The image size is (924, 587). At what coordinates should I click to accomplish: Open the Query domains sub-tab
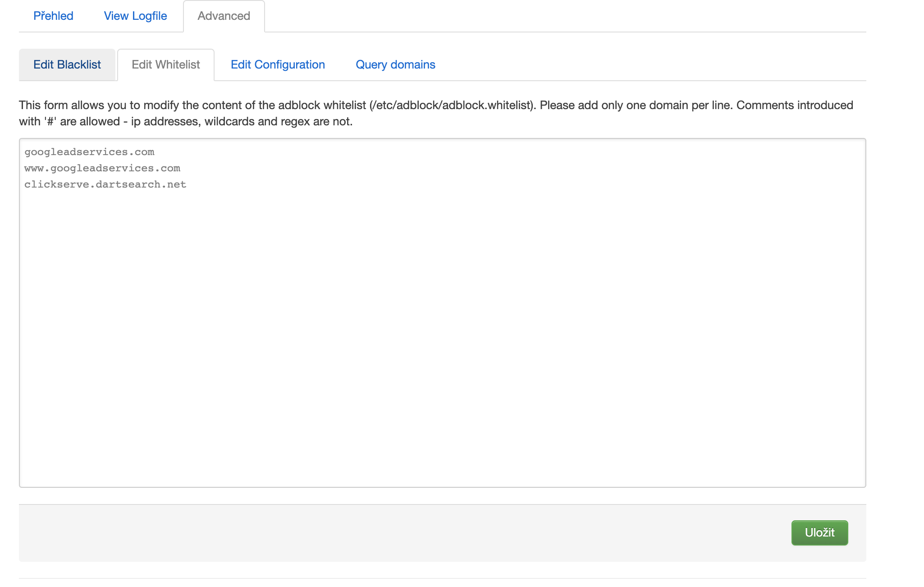395,64
